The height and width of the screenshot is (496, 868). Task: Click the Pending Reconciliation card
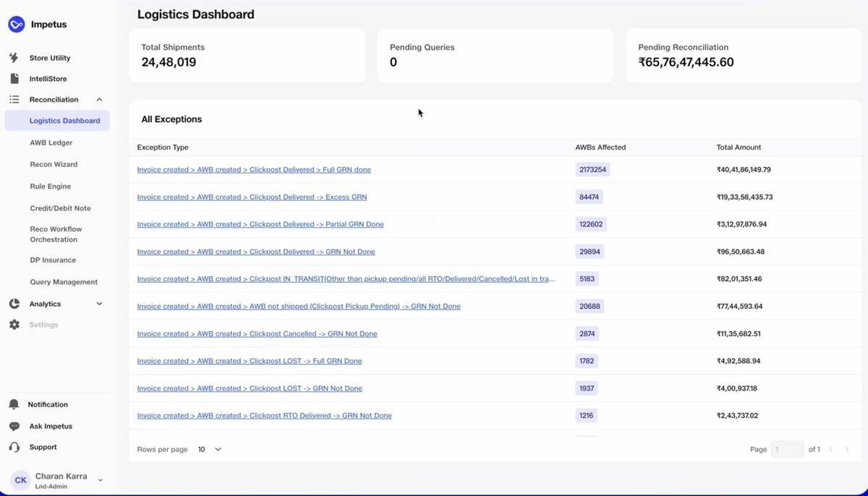(x=744, y=56)
